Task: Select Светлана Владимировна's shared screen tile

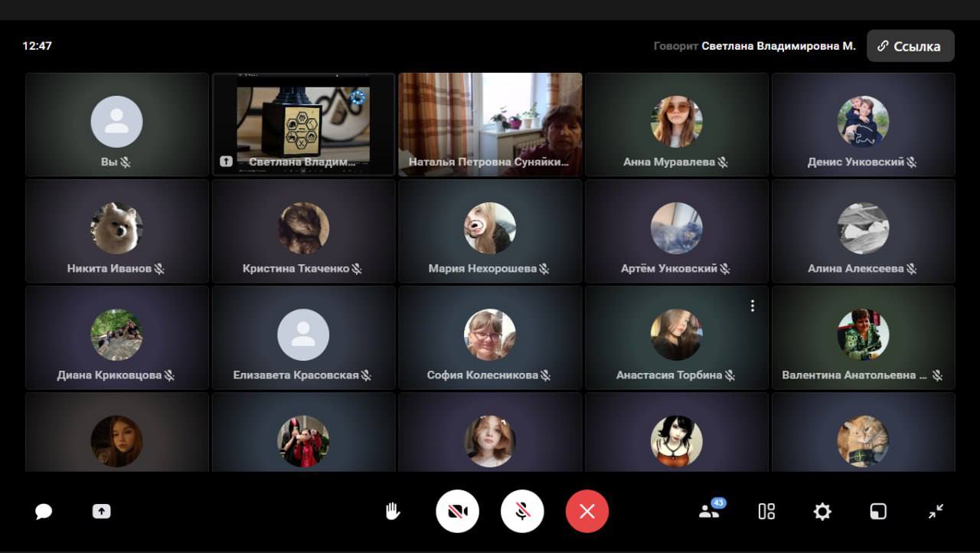Action: (x=303, y=124)
